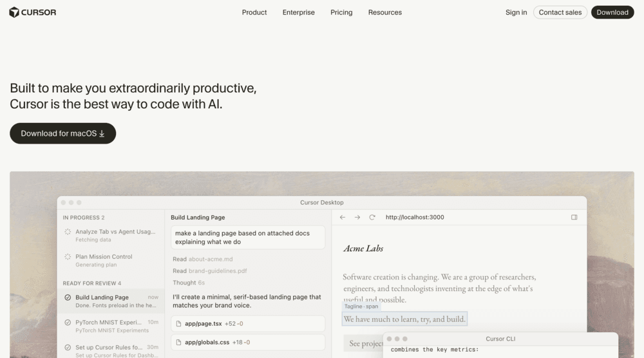
Task: Click the Cursor logo in header
Action: pyautogui.click(x=32, y=12)
